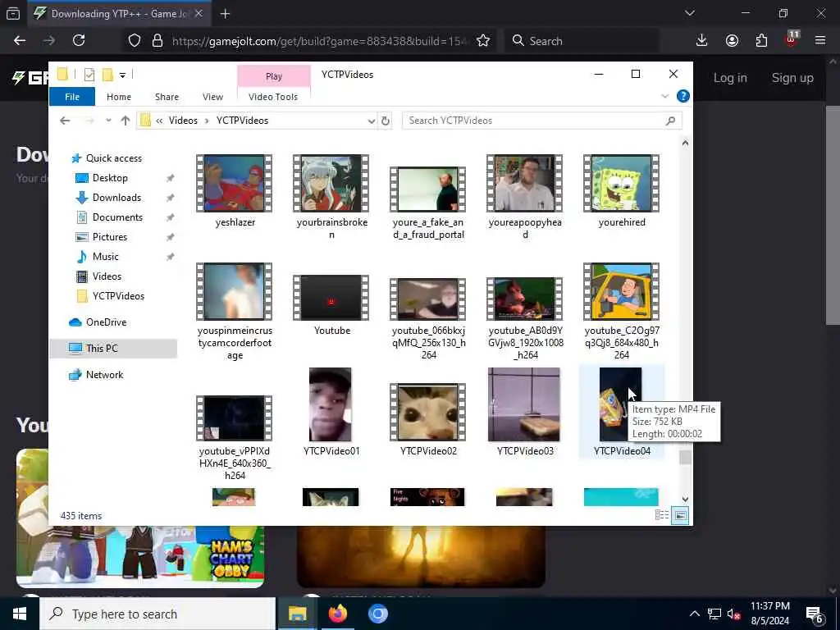
Task: Switch to details view in status bar
Action: click(662, 515)
